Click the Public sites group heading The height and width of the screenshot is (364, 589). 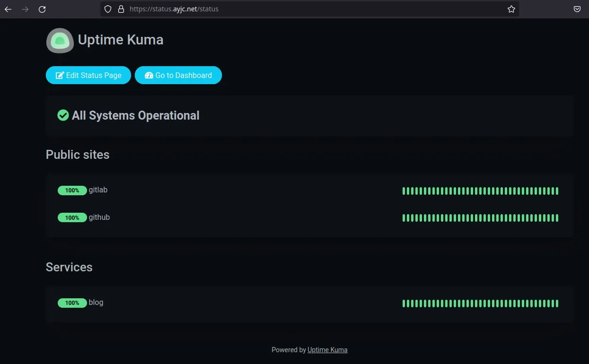(78, 155)
